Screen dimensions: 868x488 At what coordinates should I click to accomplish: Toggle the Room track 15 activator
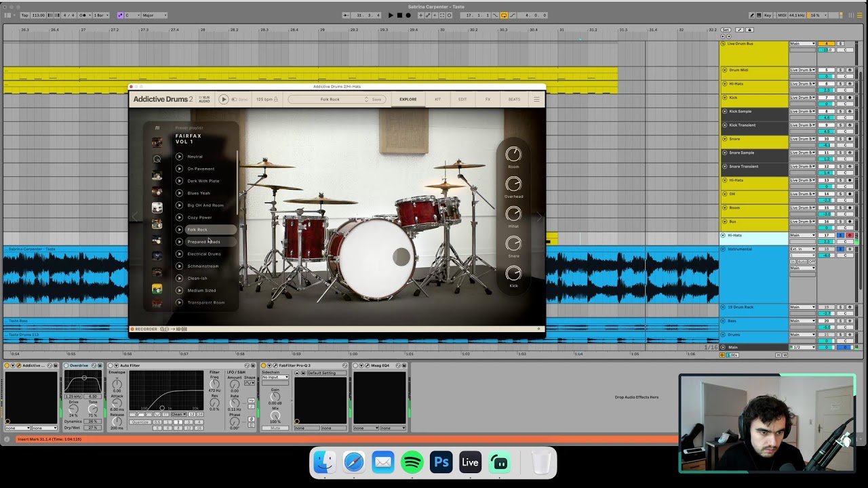pos(827,208)
